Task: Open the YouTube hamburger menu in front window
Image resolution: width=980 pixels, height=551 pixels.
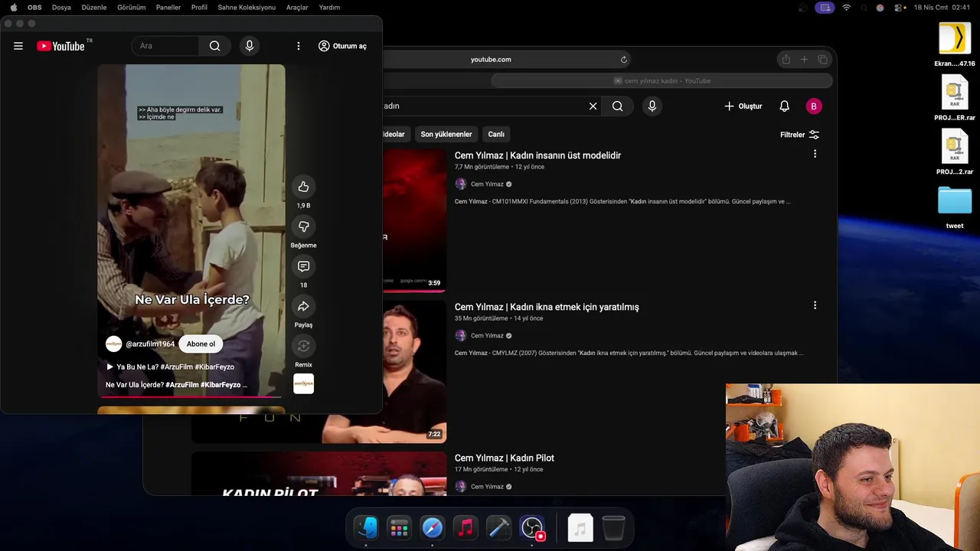Action: tap(18, 46)
